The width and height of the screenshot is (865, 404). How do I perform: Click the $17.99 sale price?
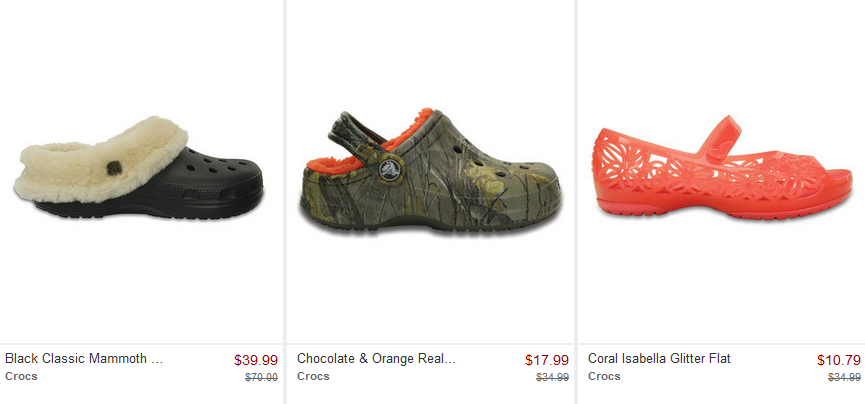pyautogui.click(x=547, y=360)
